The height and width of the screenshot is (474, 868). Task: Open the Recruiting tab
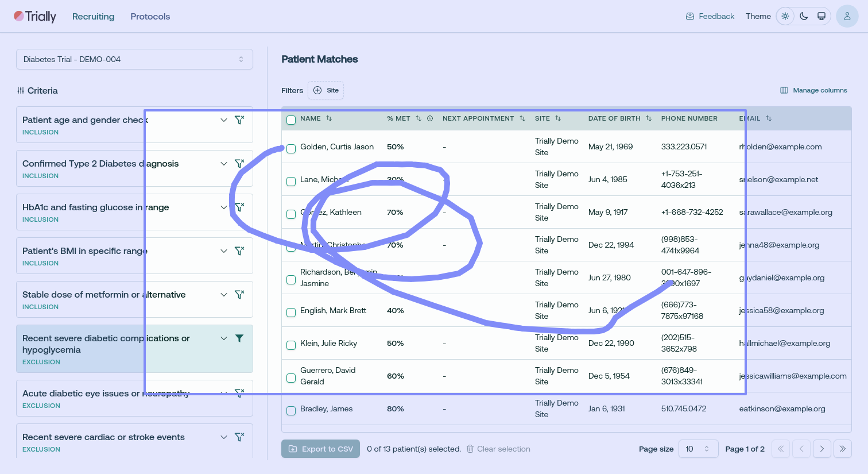(x=93, y=16)
